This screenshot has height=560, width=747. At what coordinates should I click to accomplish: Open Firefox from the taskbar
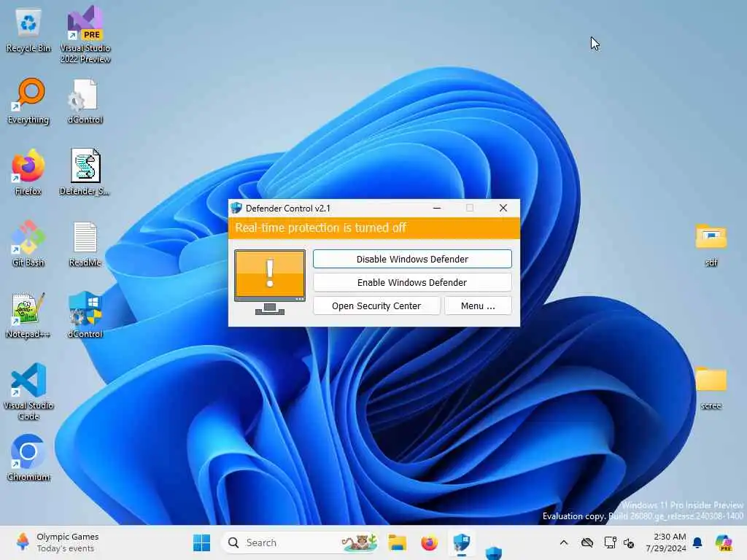pos(429,542)
